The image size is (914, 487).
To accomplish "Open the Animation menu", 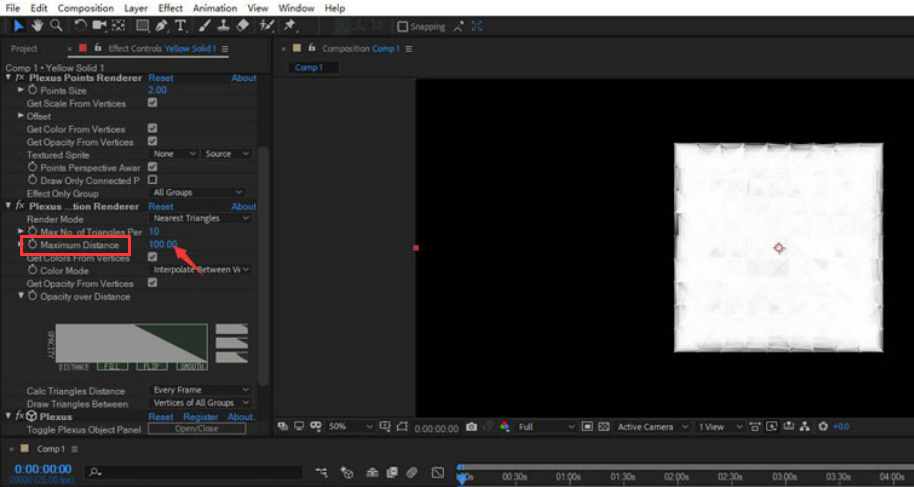I will coord(214,8).
